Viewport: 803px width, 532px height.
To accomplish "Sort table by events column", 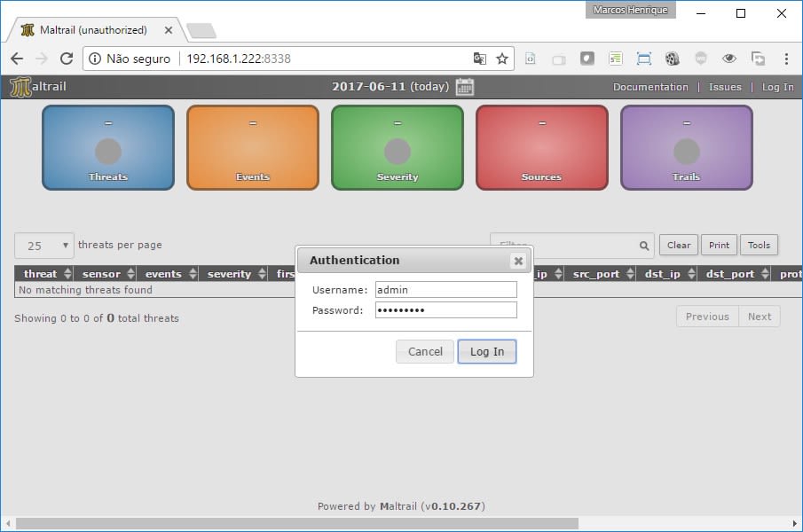I will 168,274.
